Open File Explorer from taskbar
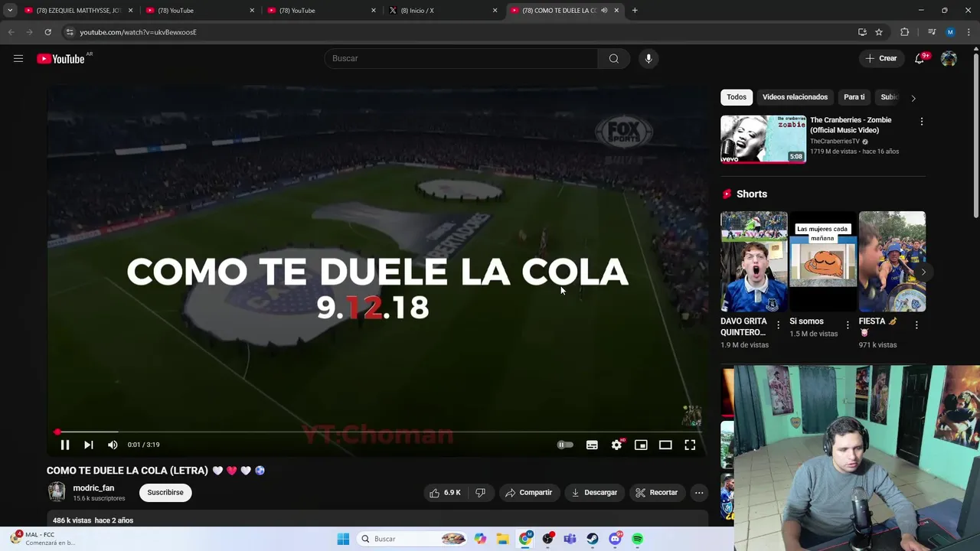 pyautogui.click(x=502, y=539)
